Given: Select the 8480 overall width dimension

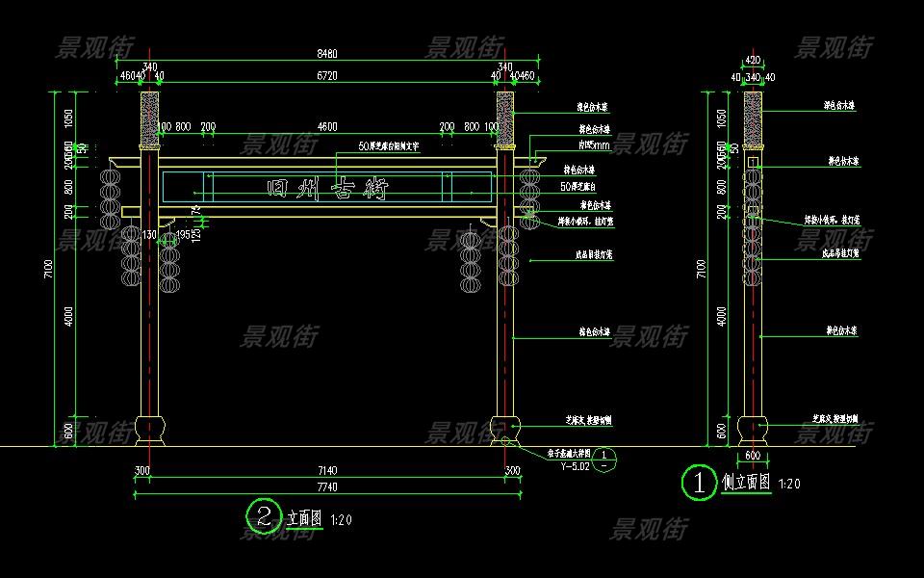Looking at the screenshot, I should (328, 54).
